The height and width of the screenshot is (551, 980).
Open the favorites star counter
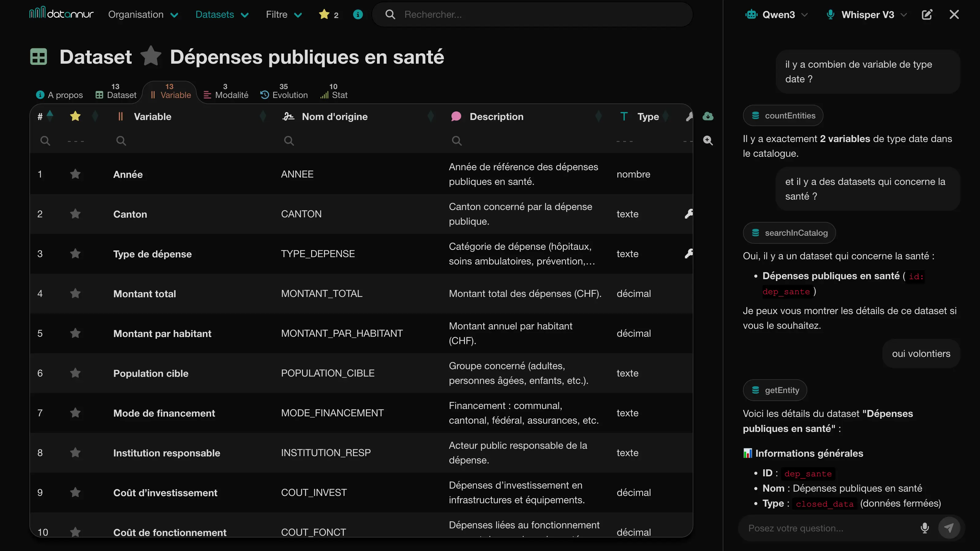329,14
